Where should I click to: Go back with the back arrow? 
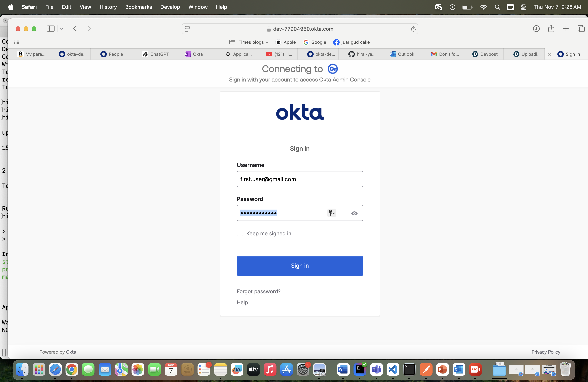(x=75, y=29)
